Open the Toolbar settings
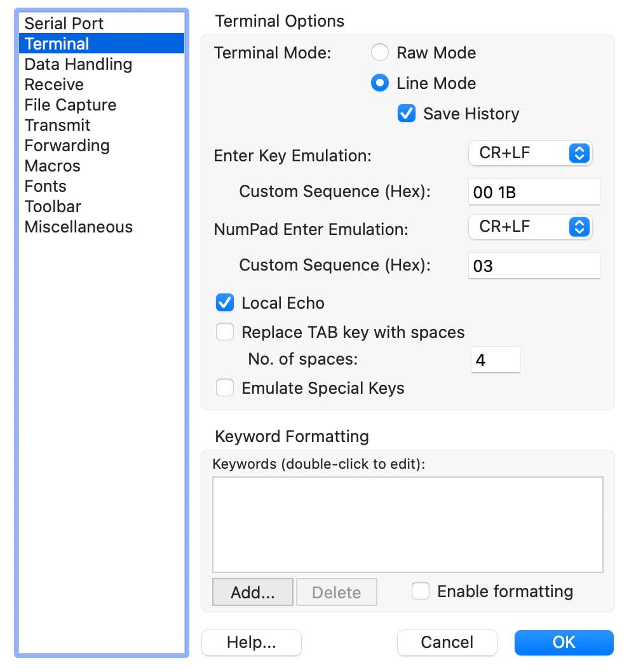Image resolution: width=629 pixels, height=672 pixels. [102, 206]
